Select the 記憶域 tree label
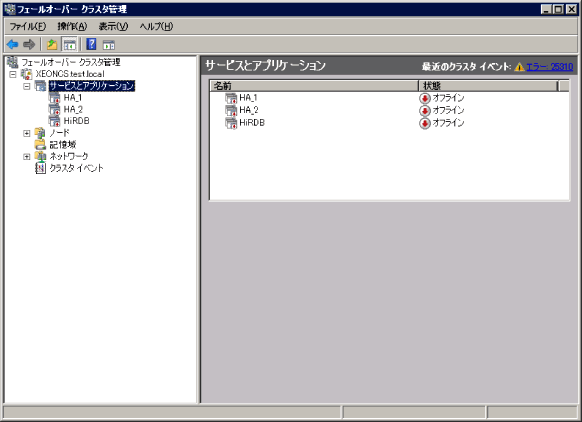The width and height of the screenshot is (582, 422). (x=63, y=144)
